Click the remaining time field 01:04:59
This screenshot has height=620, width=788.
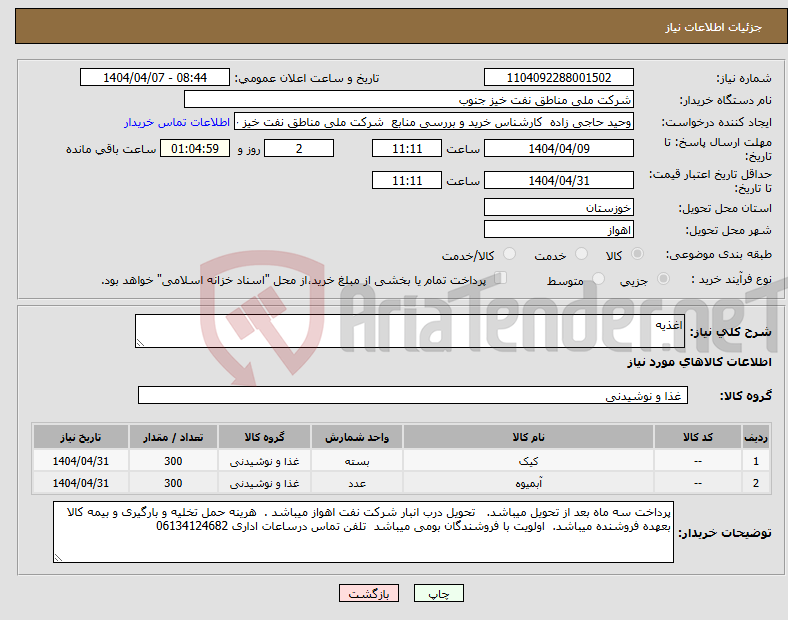coord(195,148)
